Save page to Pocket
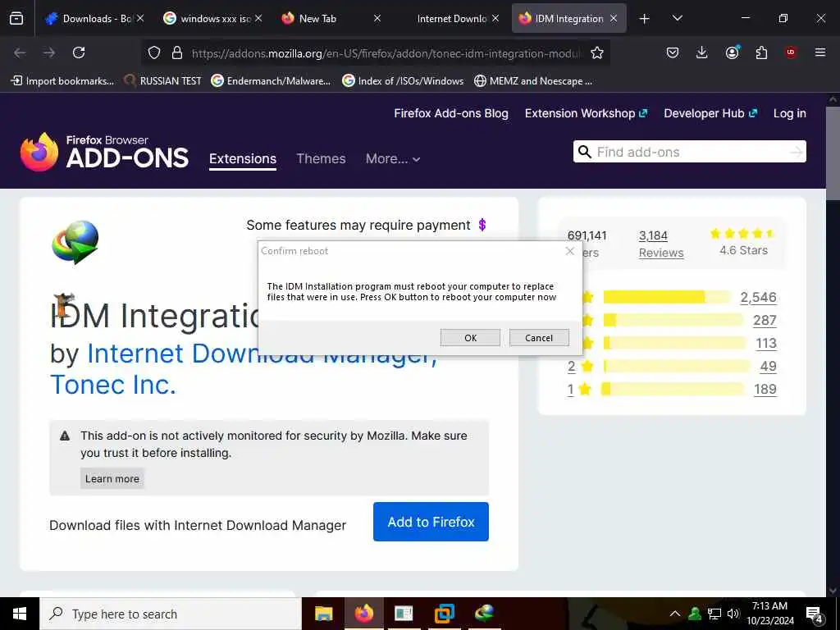This screenshot has height=630, width=840. click(673, 52)
